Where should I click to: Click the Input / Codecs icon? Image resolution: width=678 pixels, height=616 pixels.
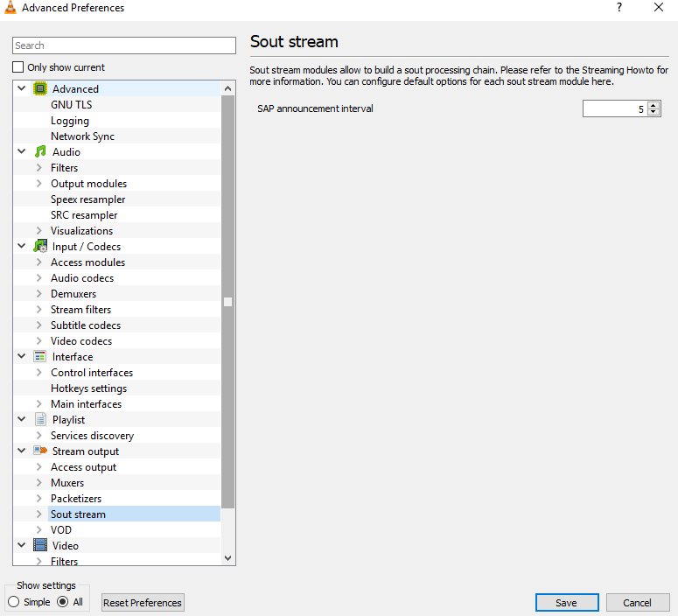tap(40, 246)
